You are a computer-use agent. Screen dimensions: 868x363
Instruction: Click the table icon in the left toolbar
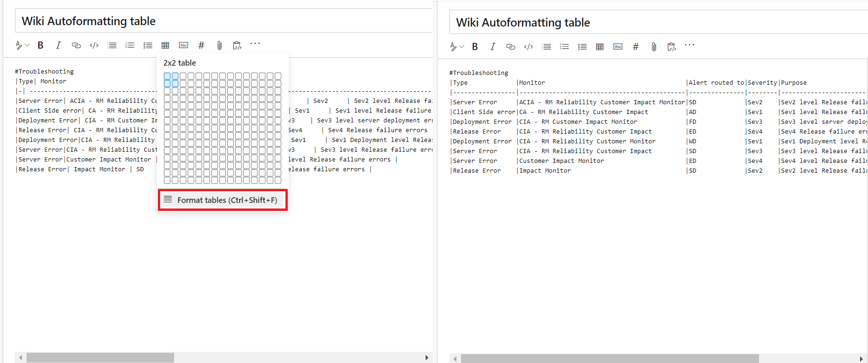click(x=165, y=45)
